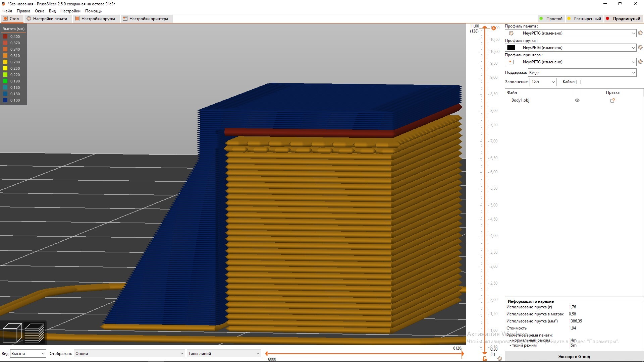Click black filament color swatch
This screenshot has width=644, height=362.
click(511, 48)
